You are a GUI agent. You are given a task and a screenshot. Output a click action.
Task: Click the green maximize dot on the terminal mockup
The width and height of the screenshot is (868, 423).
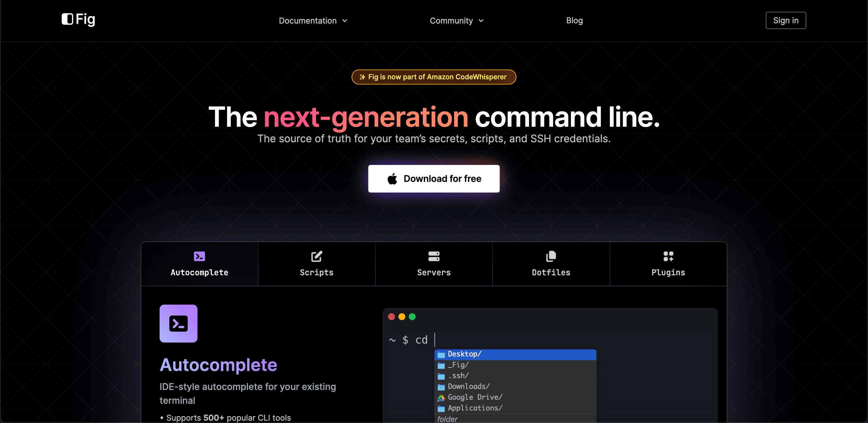pyautogui.click(x=412, y=316)
